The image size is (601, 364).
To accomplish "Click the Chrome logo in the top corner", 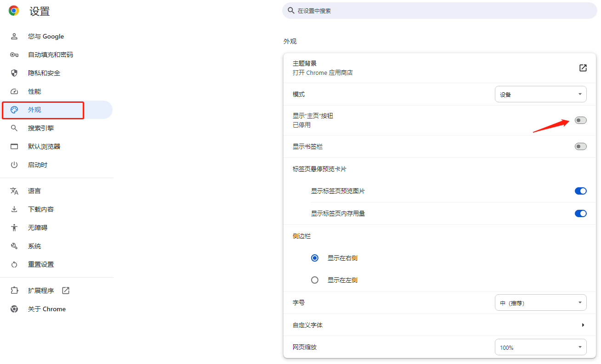I will pos(13,10).
